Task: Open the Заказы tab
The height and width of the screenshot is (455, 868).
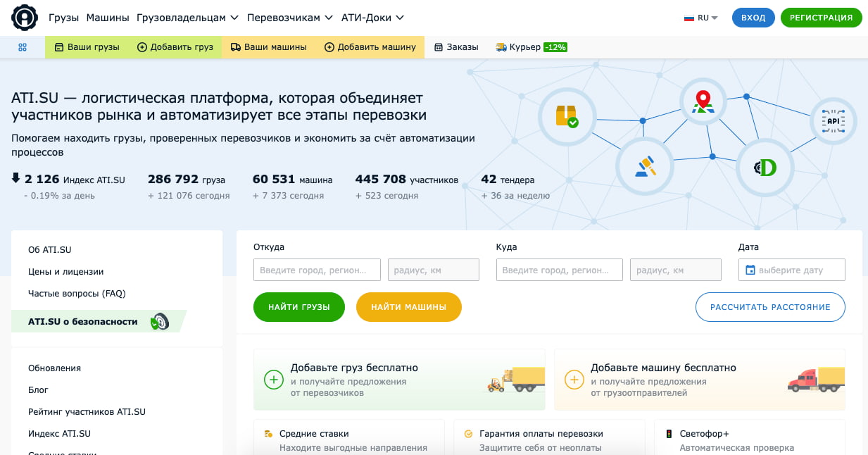Action: click(x=456, y=47)
